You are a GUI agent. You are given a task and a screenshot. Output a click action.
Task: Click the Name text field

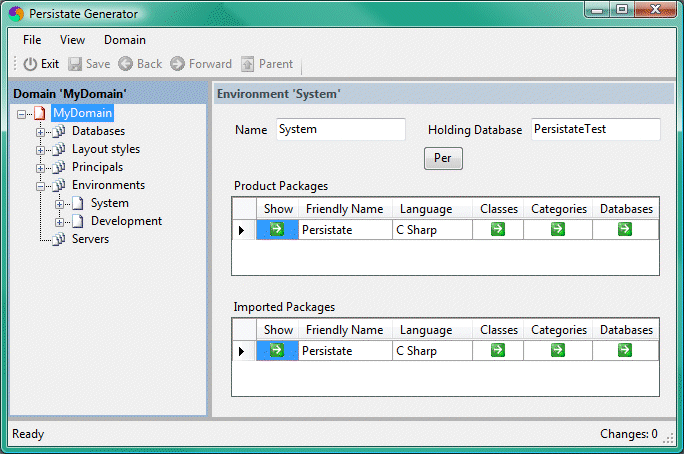pyautogui.click(x=340, y=130)
